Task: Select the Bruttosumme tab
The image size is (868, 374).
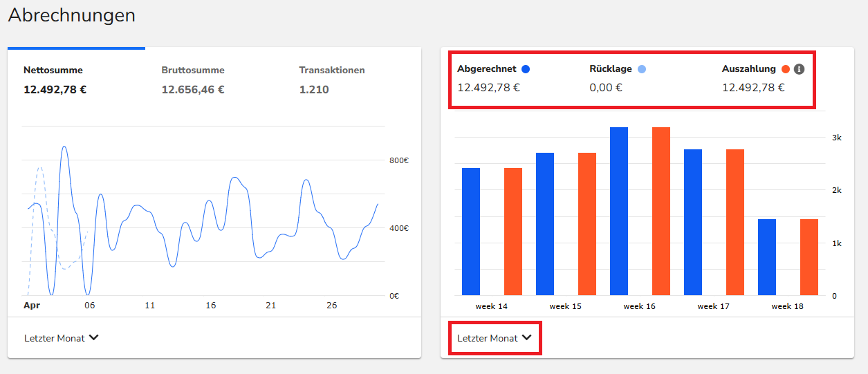Action: click(x=193, y=80)
